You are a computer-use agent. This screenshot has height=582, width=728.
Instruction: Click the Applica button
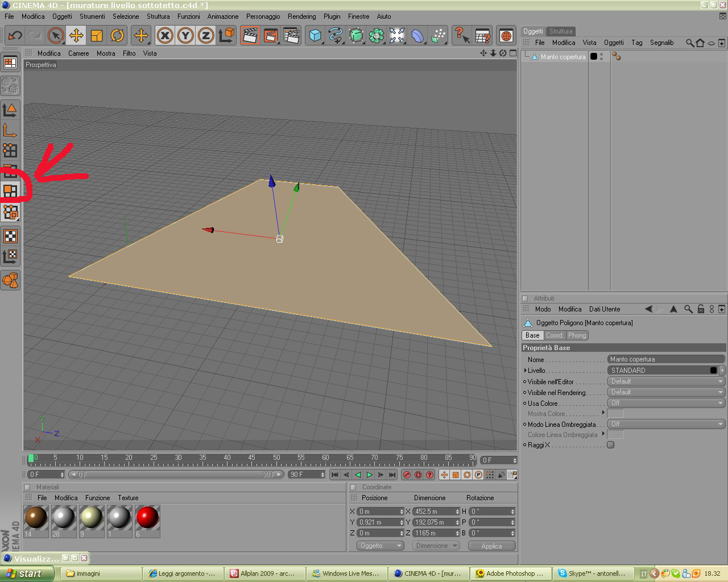pyautogui.click(x=491, y=546)
